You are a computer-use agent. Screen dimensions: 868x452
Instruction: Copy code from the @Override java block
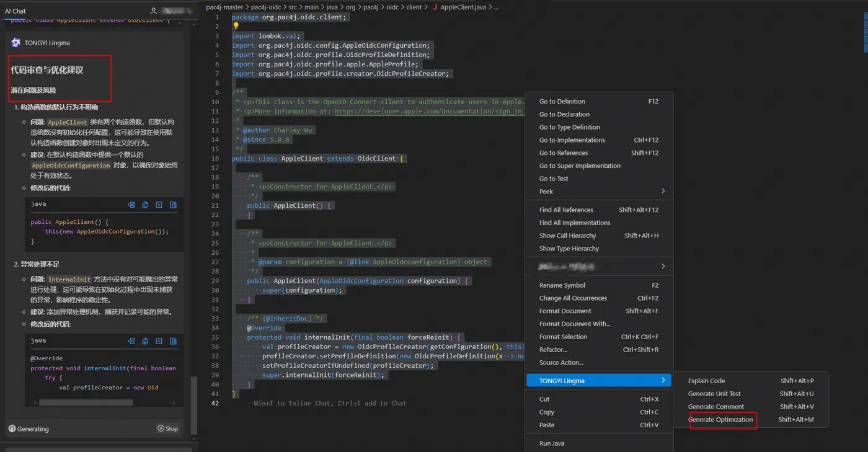point(145,341)
